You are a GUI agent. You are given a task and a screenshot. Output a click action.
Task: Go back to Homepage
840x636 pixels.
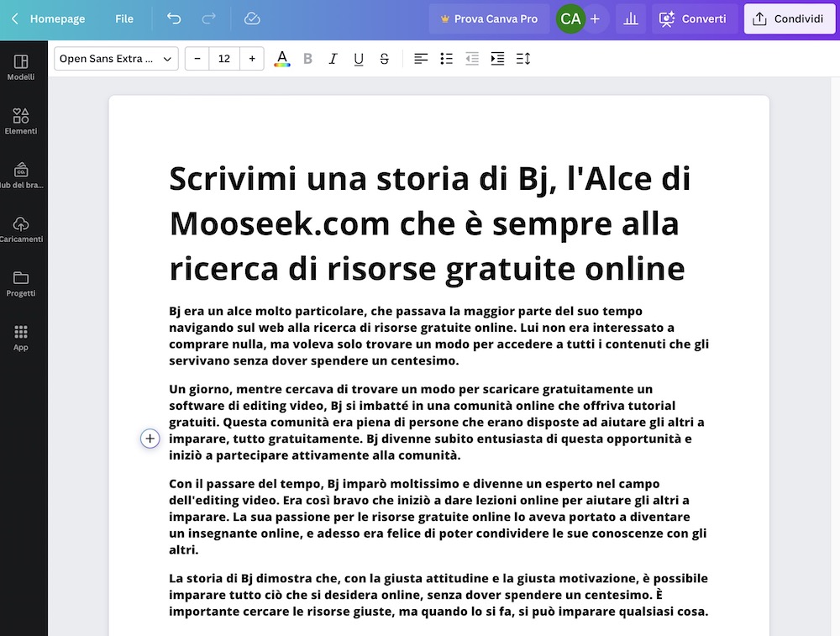[50, 18]
